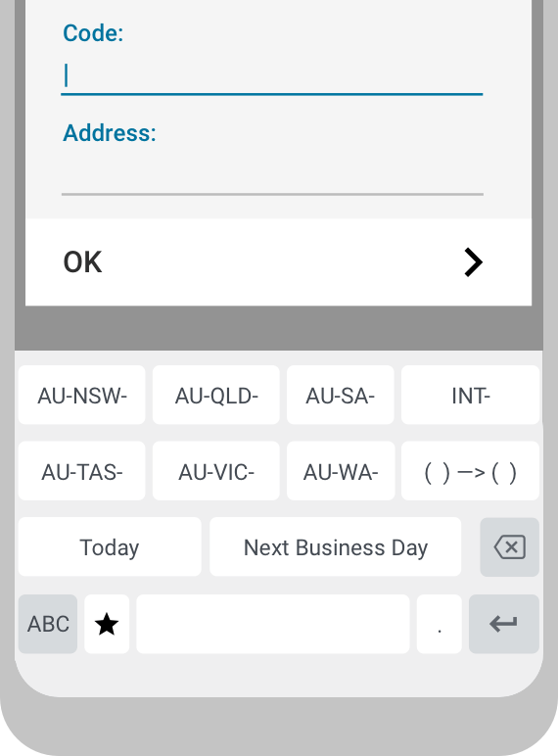Insert the AU-VIC- prefix

point(216,471)
